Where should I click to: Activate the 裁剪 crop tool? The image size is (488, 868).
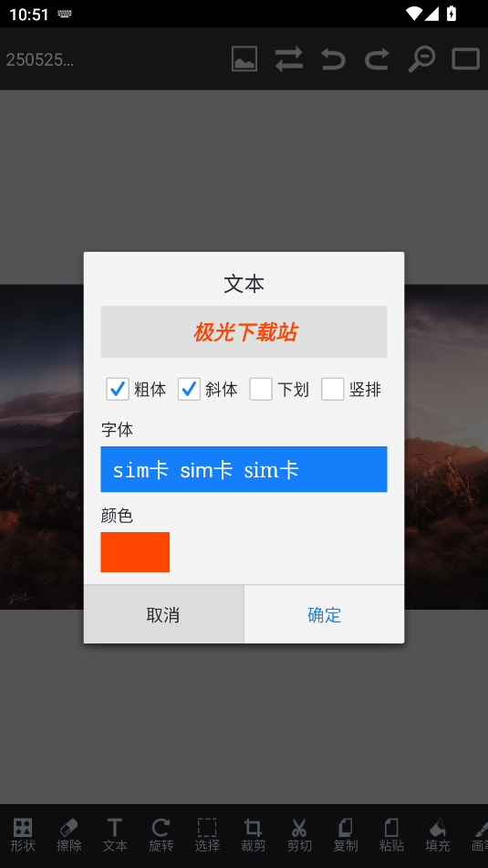coord(254,835)
